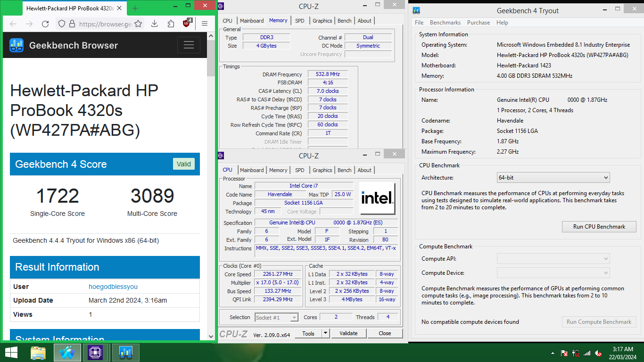Open the Action Center flag icon
The width and height of the screenshot is (644, 362).
pos(564,353)
